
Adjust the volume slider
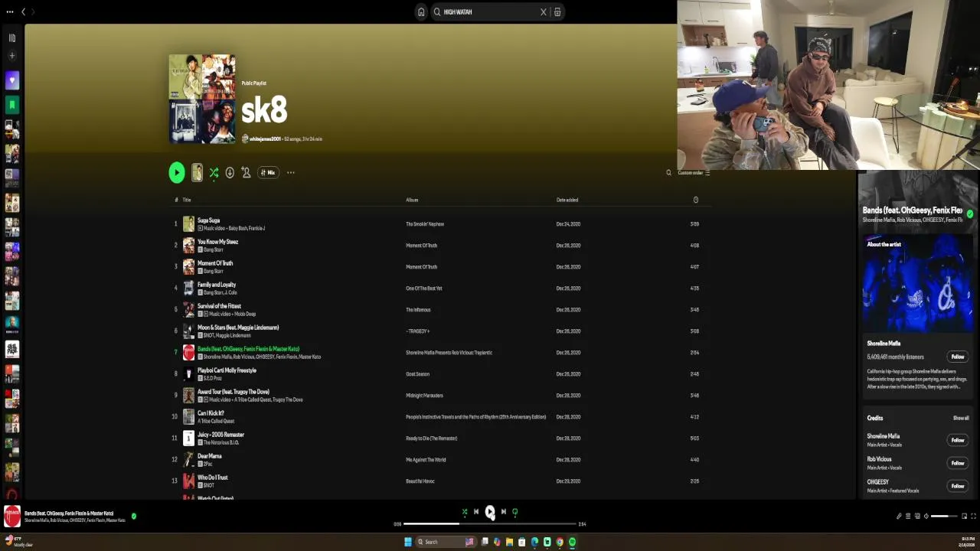point(944,517)
